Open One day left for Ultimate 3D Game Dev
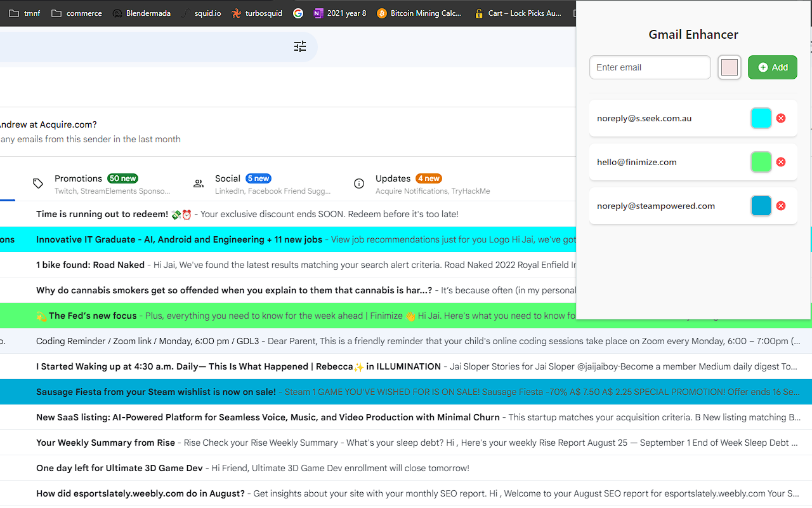 click(x=406, y=468)
